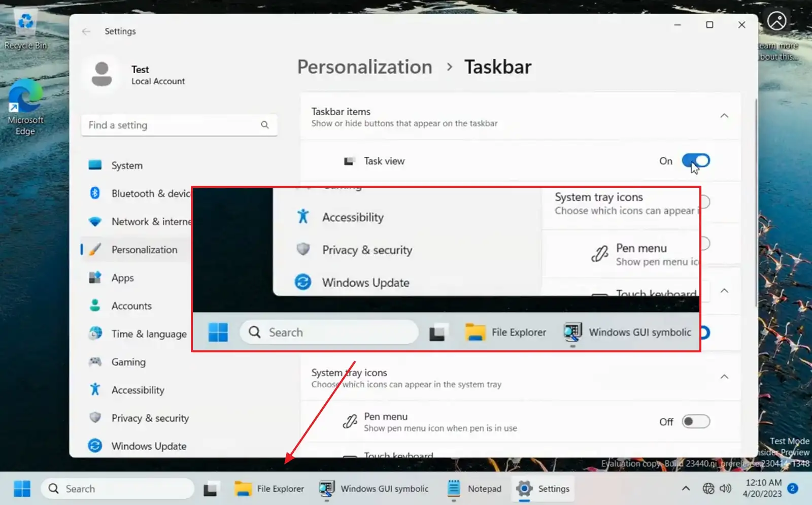Switch to Windows GUI symbolic taskbar app
This screenshot has height=505, width=812.
point(374,489)
